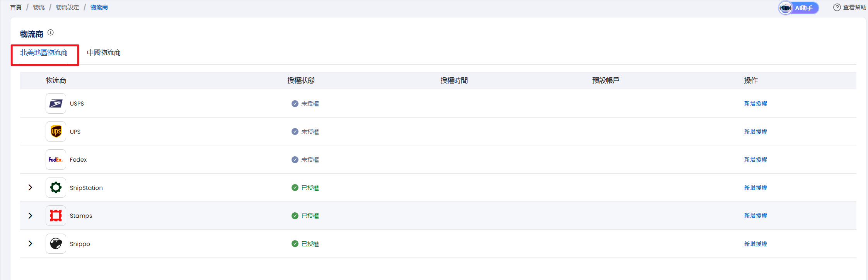This screenshot has height=280, width=868.
Task: Click the ShipStation carrier name
Action: click(86, 188)
